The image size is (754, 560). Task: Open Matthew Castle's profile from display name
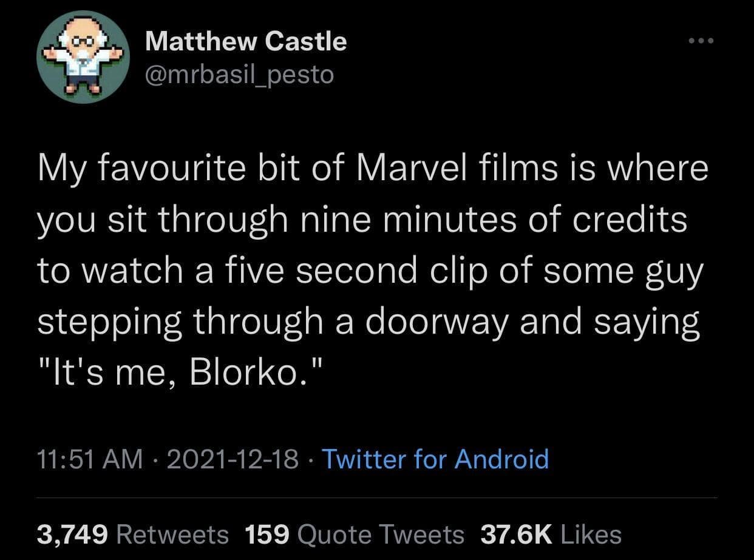245,41
